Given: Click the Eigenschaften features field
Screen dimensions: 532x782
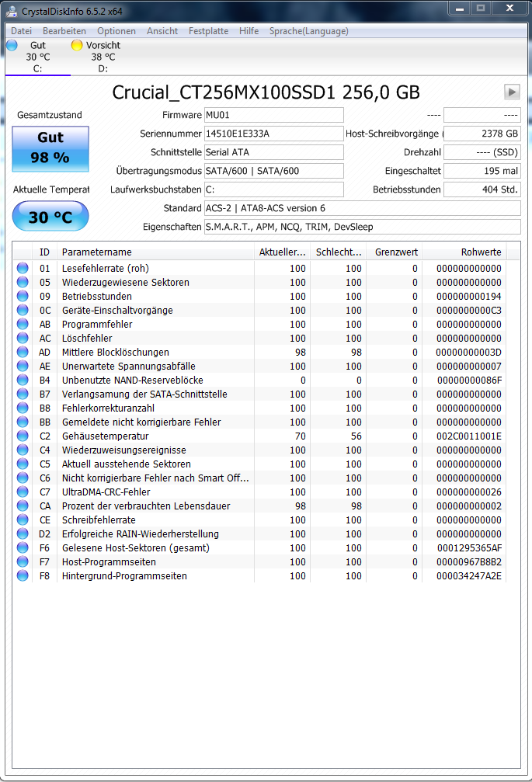Looking at the screenshot, I should tap(363, 227).
